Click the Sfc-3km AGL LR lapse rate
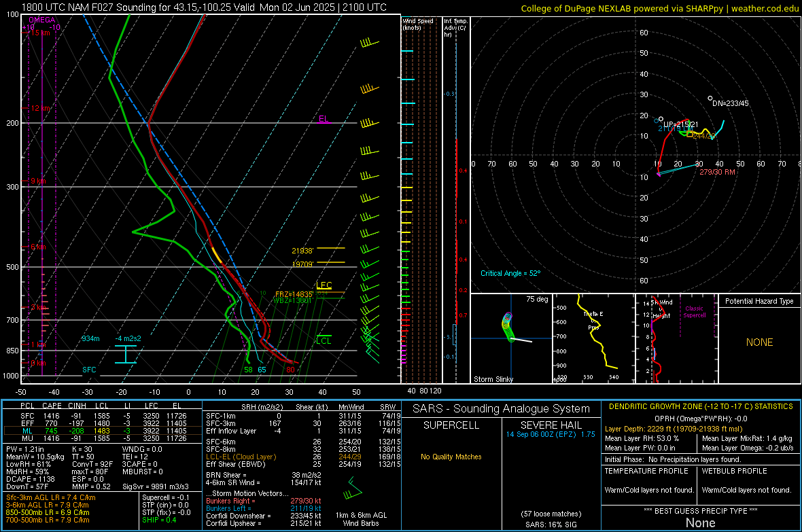Viewport: 802px width, 532px height. [x=51, y=497]
